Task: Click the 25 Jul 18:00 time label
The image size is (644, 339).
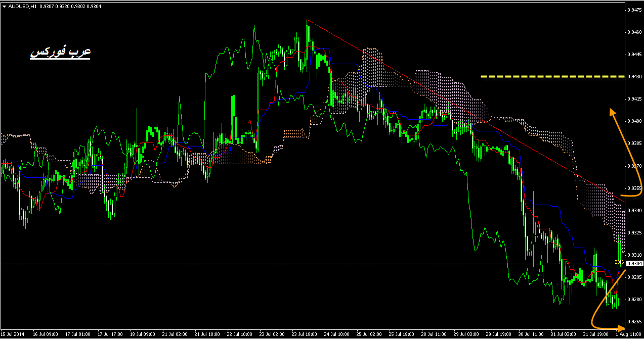Action: pos(401,334)
